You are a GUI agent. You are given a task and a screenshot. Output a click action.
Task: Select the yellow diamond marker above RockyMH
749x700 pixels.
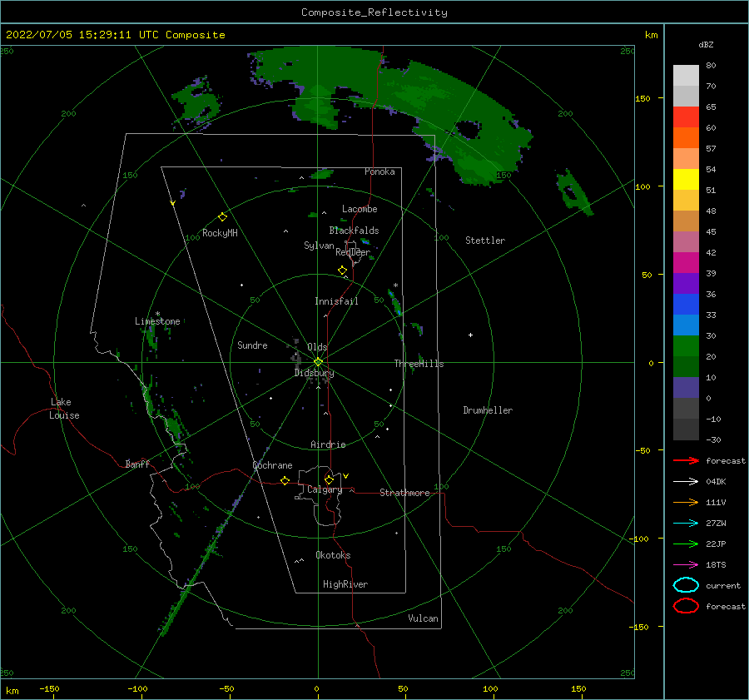point(222,217)
